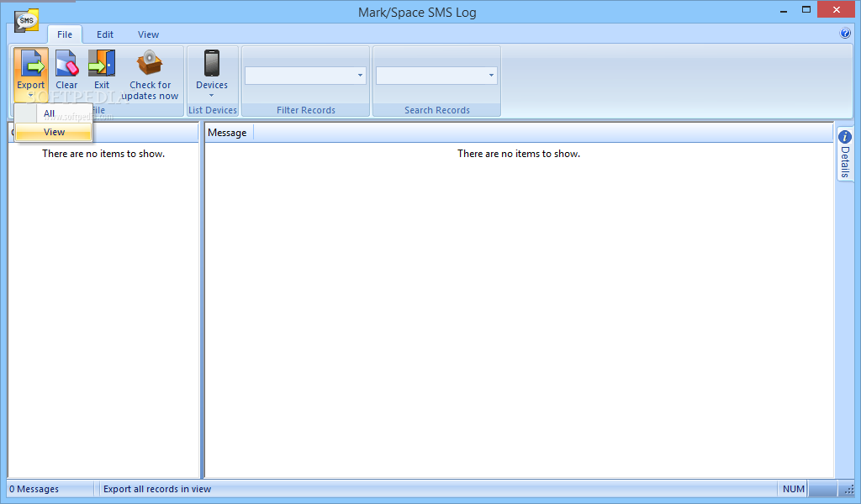Click the Export icon in the ribbon
Screen dimensions: 861x504
click(31, 63)
